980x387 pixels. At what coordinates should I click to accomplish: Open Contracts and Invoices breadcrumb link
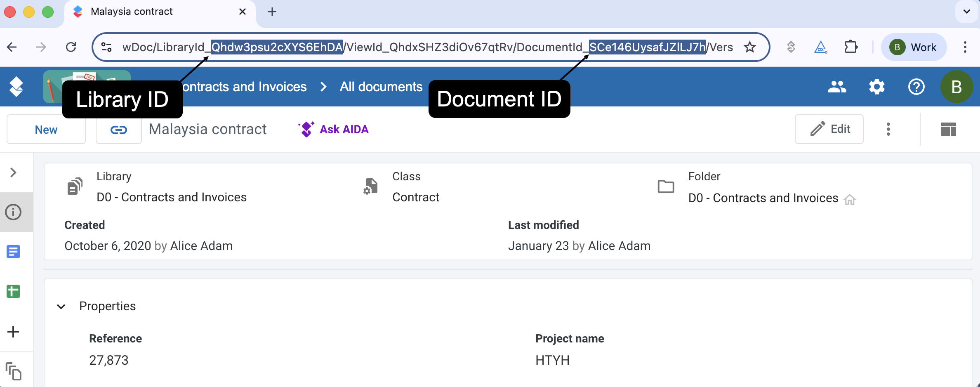coord(244,87)
